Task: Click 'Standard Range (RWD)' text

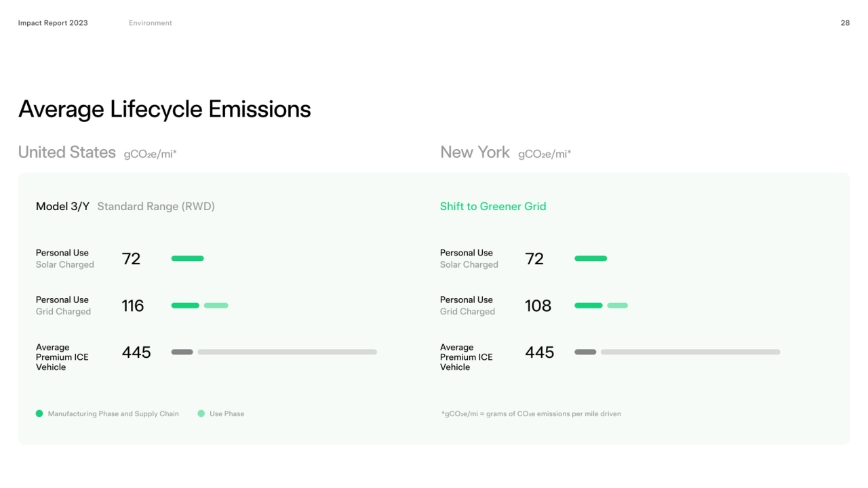Action: (x=156, y=207)
